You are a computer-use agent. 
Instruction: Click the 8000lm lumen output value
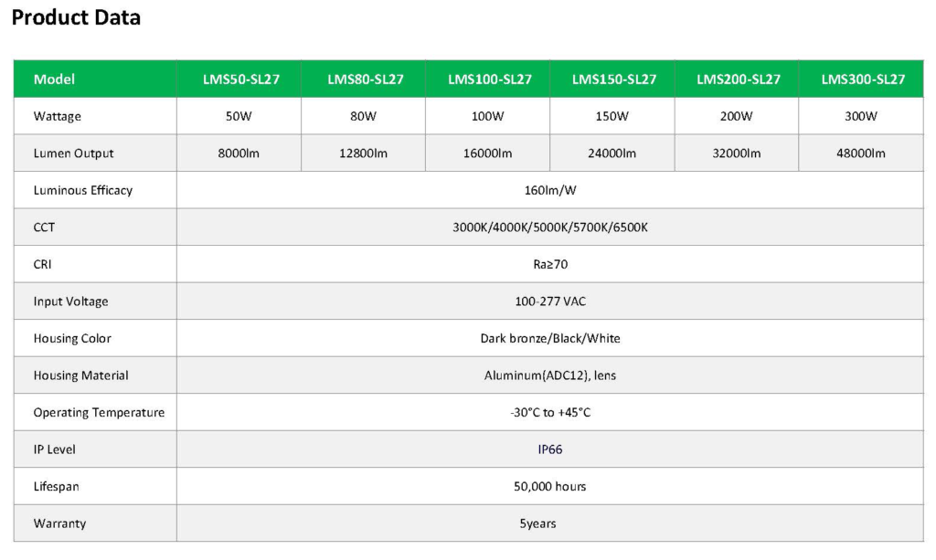[239, 153]
